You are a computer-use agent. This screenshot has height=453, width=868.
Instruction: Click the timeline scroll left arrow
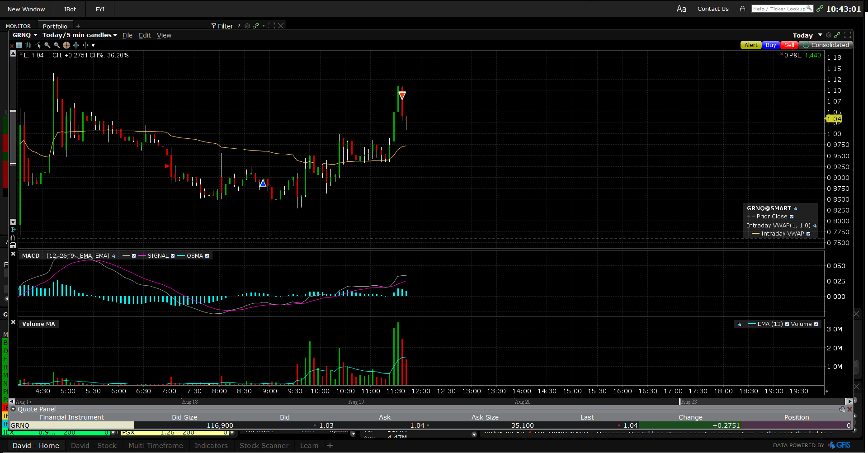(12, 401)
